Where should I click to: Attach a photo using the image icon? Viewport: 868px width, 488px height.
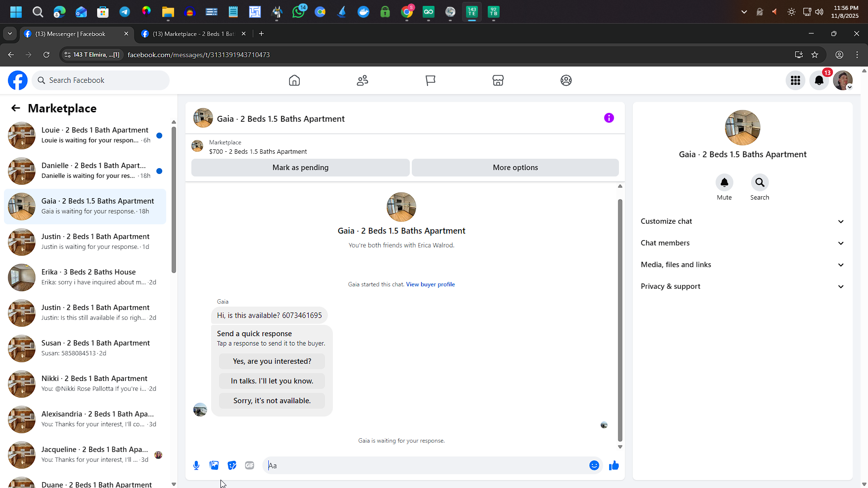214,465
